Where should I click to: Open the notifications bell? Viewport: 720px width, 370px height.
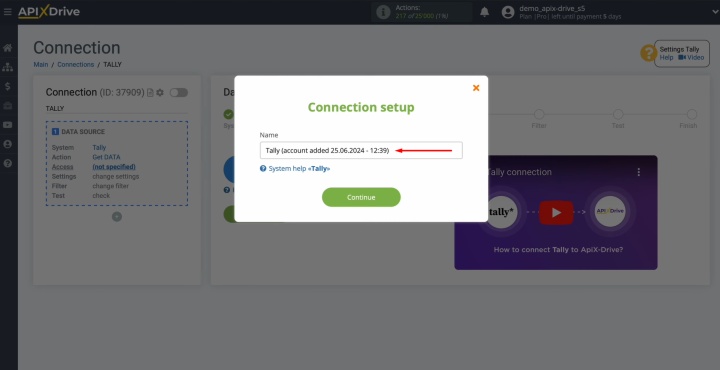pos(484,12)
